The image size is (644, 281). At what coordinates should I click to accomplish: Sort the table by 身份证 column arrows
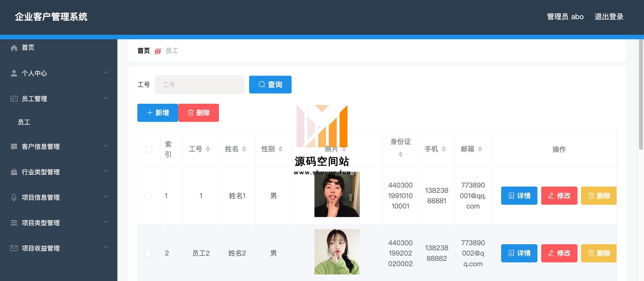pos(401,154)
